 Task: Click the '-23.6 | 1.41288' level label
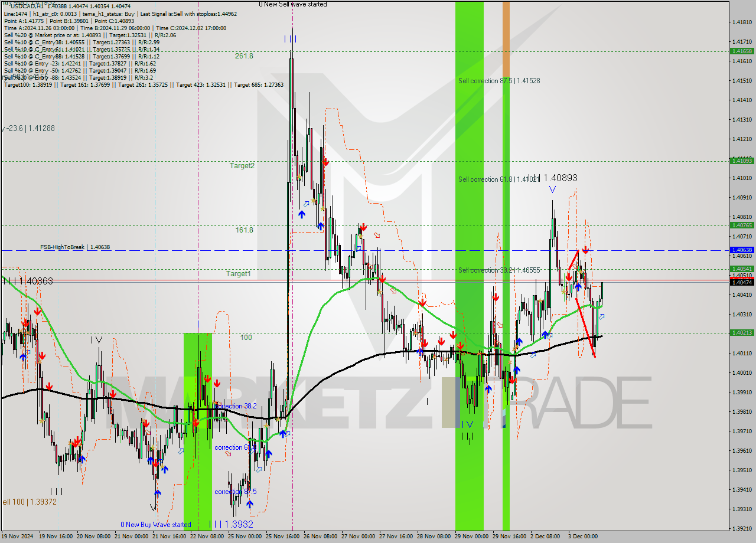28,128
